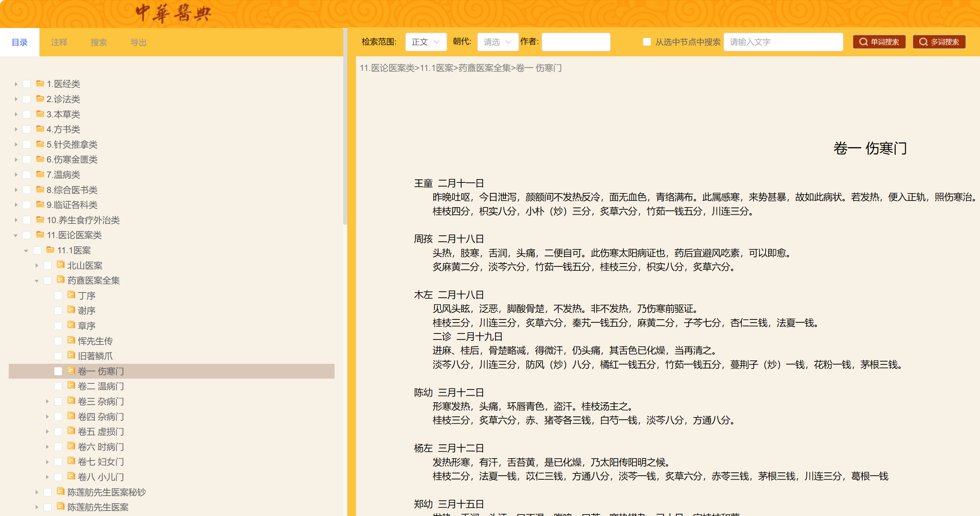Expand the 卷六 时病门 node
Image resolution: width=980 pixels, height=516 pixels.
pos(47,447)
